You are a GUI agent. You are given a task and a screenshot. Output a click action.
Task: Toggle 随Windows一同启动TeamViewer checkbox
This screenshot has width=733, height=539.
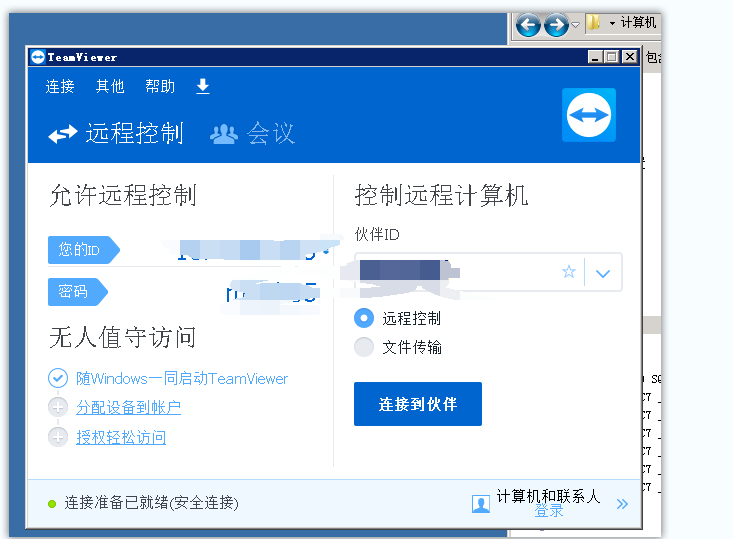coord(58,378)
